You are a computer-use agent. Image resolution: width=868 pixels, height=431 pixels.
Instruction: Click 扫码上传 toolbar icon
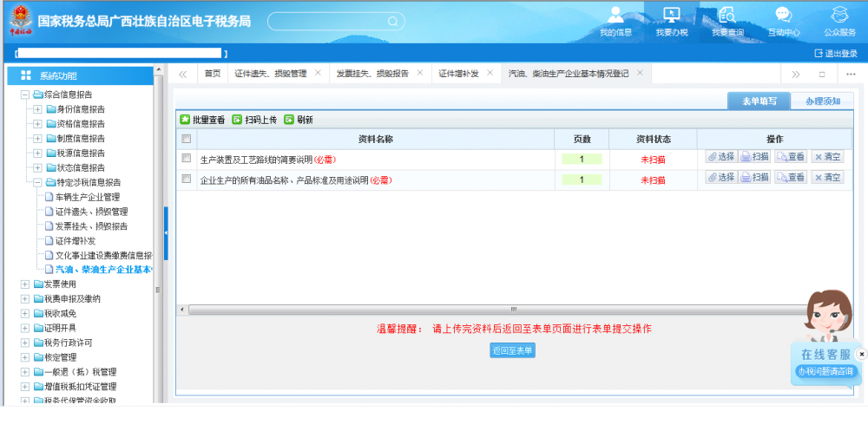[237, 120]
